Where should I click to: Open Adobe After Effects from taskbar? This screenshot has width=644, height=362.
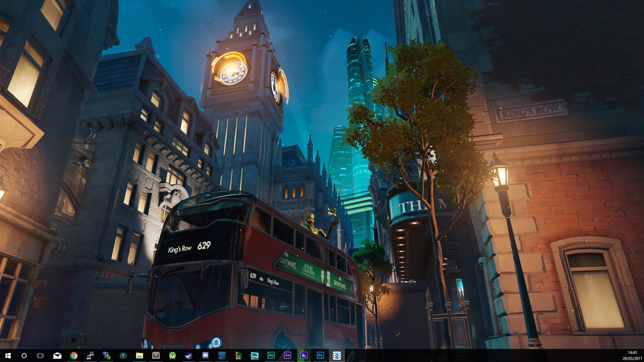pyautogui.click(x=288, y=355)
